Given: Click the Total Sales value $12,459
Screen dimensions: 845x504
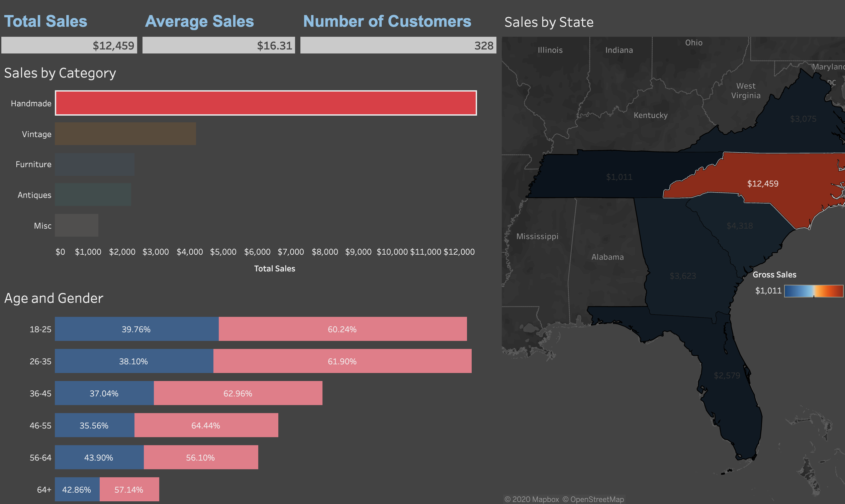Looking at the screenshot, I should click(113, 45).
